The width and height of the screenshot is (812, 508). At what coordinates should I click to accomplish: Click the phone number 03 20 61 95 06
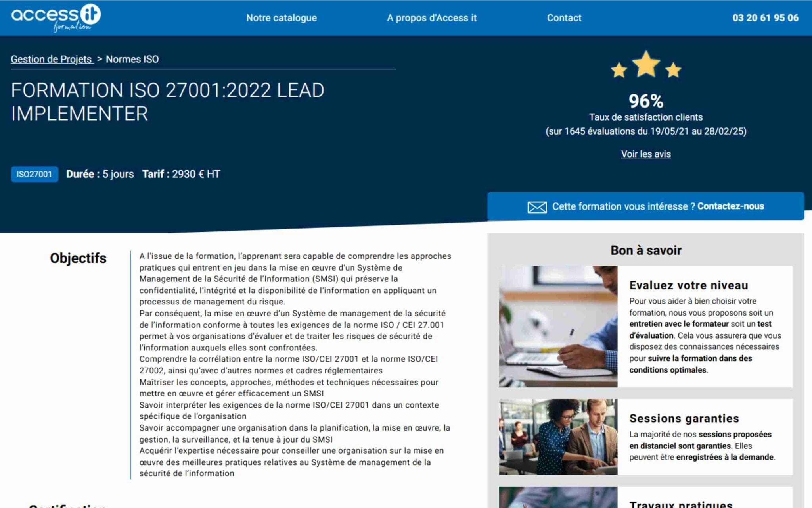pyautogui.click(x=765, y=18)
